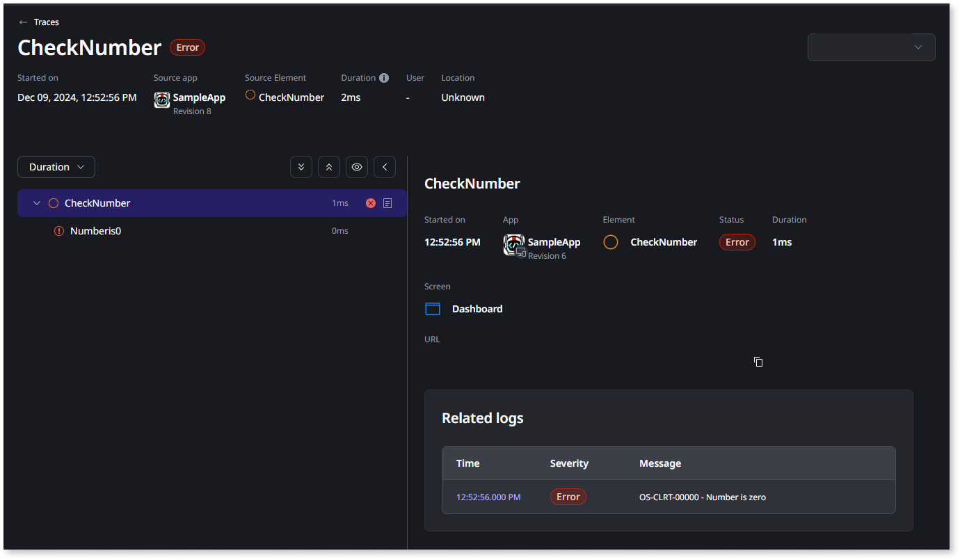Click the OS-CLRT-00000 Number is zero message
The height and width of the screenshot is (560, 960).
click(x=703, y=497)
